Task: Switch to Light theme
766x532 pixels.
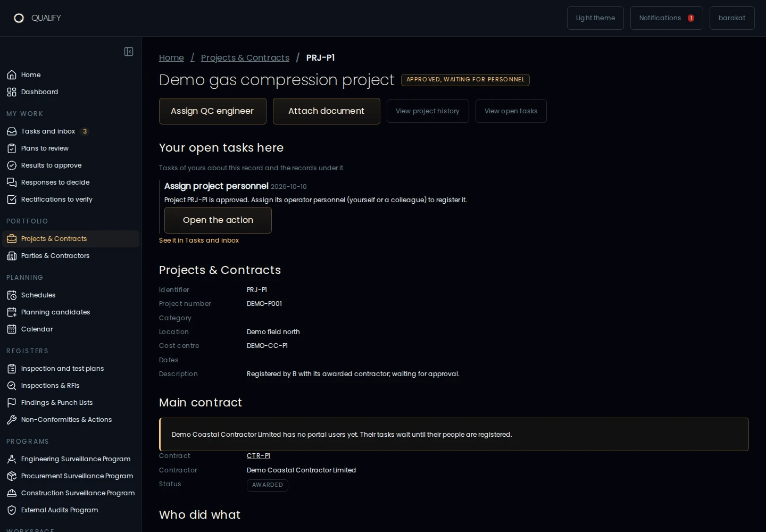Action: tap(595, 18)
